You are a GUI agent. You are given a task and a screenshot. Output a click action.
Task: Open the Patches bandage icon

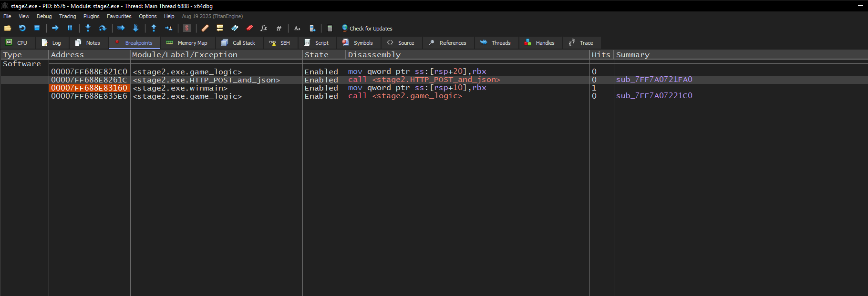pos(205,28)
